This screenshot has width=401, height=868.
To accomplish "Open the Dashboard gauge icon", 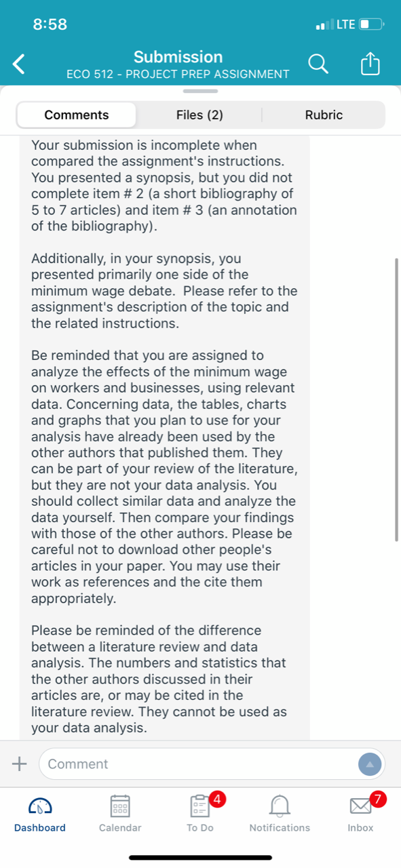I will (40, 806).
